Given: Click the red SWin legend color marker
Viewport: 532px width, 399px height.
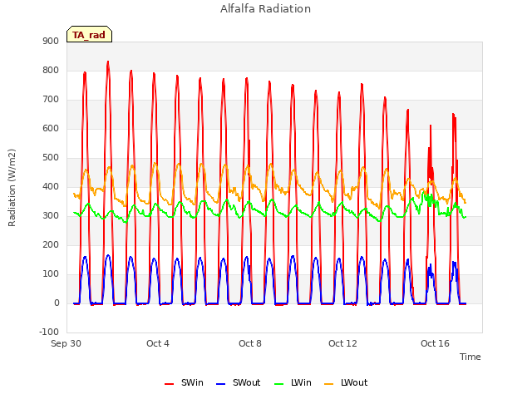Looking at the screenshot, I should [169, 384].
